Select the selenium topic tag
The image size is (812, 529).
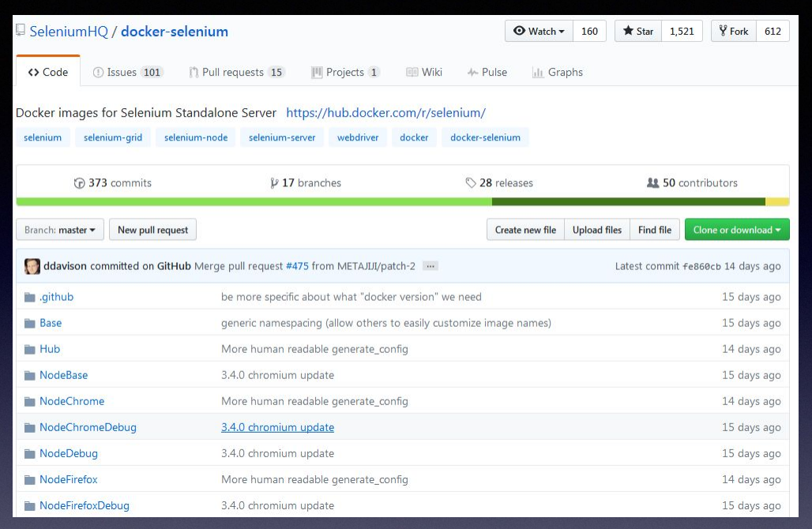[43, 137]
